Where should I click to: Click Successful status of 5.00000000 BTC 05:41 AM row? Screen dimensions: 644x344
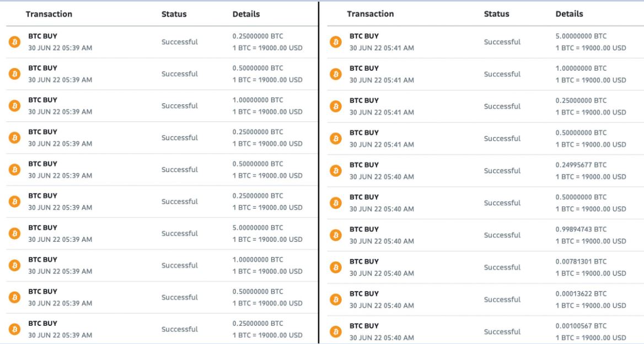click(502, 42)
